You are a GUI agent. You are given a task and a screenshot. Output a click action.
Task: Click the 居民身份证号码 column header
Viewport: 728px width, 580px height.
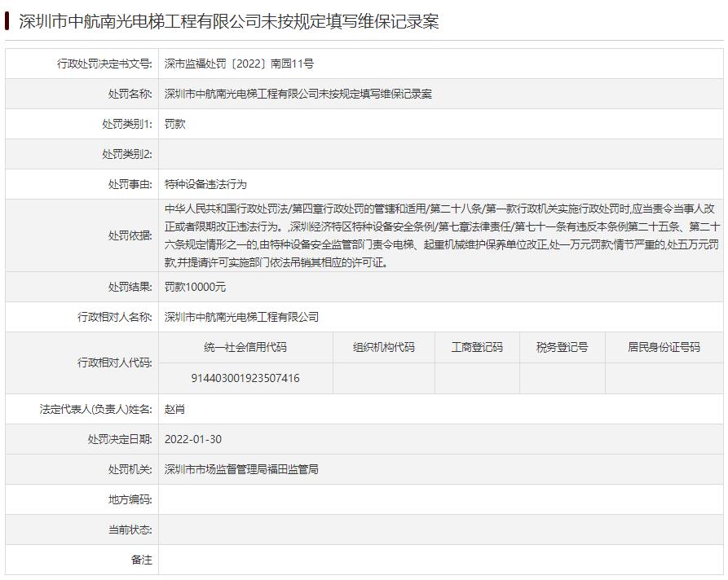coord(664,347)
